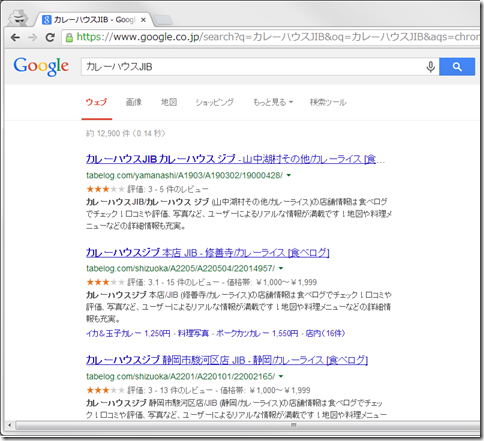The width and height of the screenshot is (484, 441).
Task: Click the 料理写真 sitelink
Action: (x=193, y=333)
